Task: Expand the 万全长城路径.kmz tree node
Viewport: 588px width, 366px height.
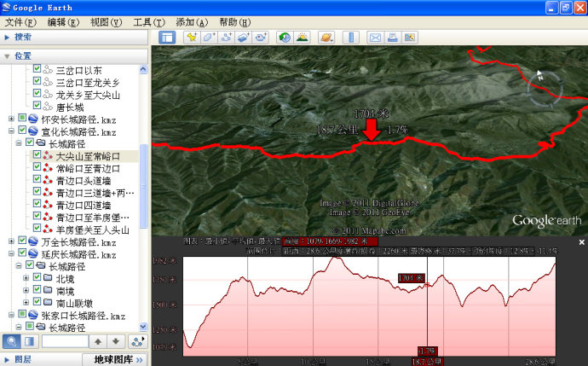Action: pos(11,241)
